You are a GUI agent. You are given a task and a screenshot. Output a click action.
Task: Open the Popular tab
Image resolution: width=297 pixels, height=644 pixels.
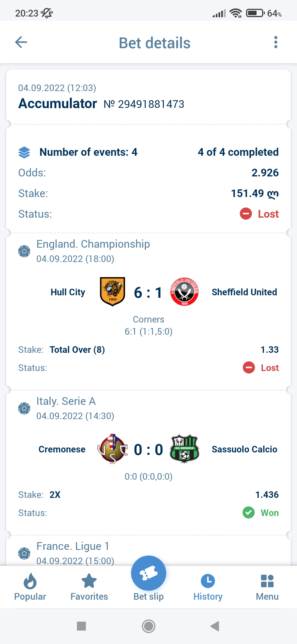point(30,587)
